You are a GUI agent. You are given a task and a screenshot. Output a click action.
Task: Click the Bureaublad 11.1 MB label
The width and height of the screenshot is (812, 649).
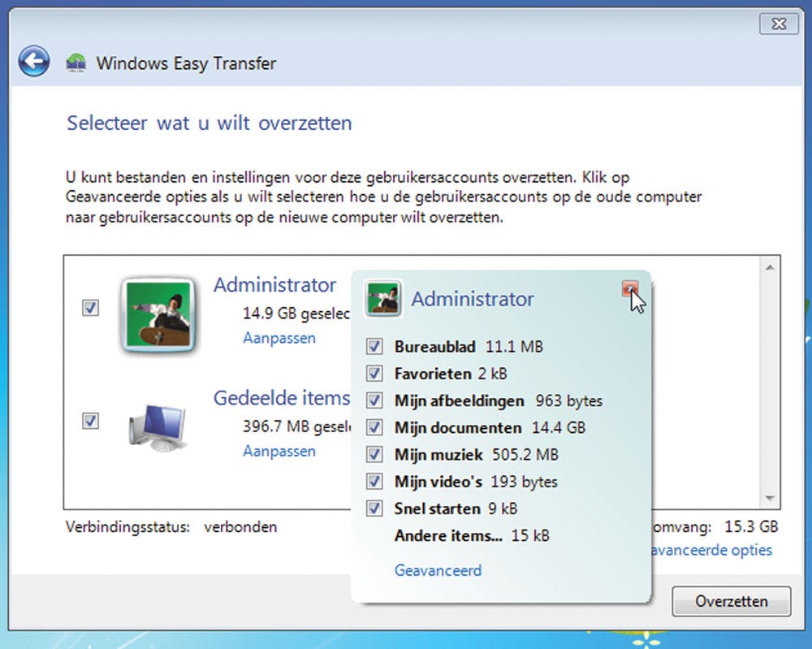coord(469,346)
